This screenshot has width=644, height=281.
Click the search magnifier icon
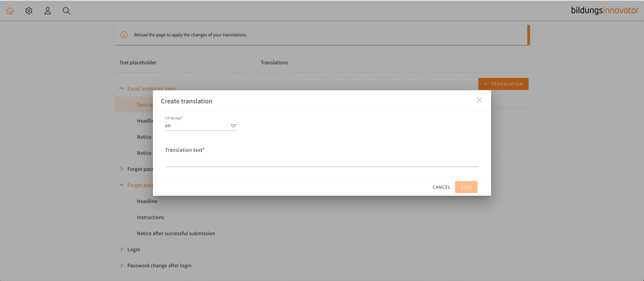(66, 11)
